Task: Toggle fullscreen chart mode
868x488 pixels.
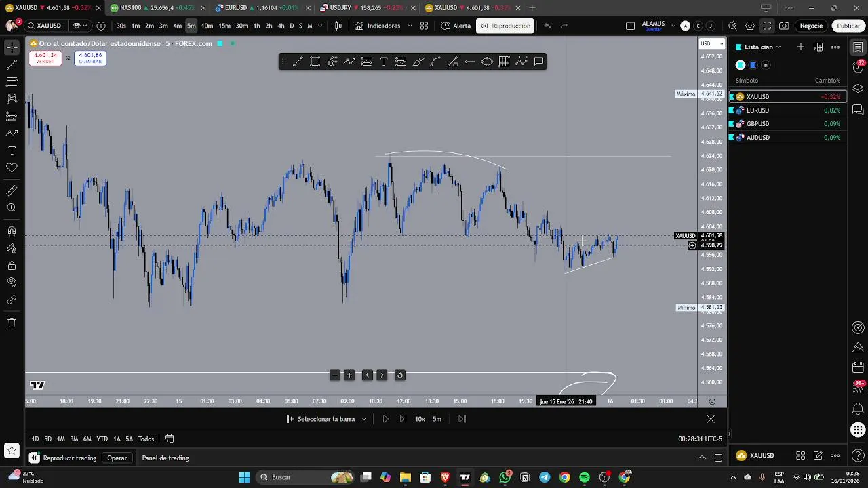Action: pyautogui.click(x=767, y=26)
